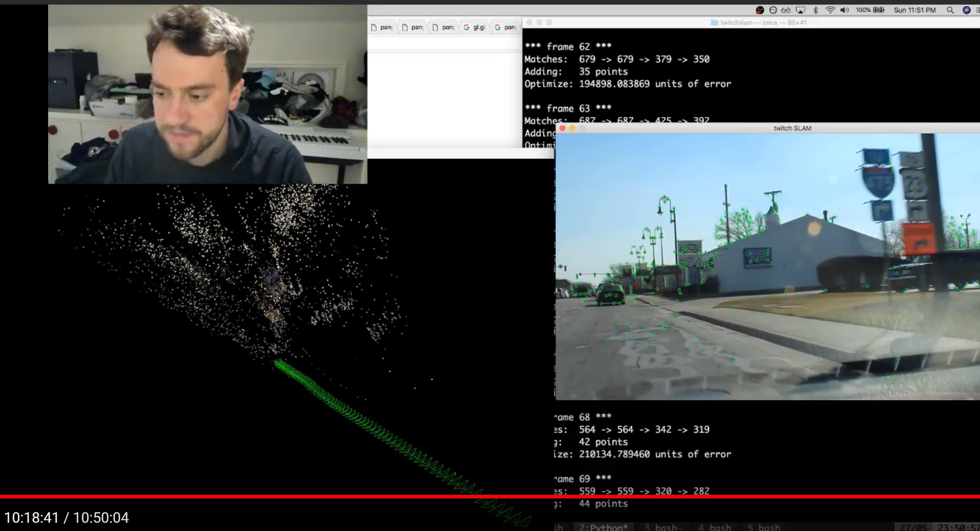Image resolution: width=980 pixels, height=531 pixels.
Task: Click the volume speaker icon
Action: click(x=844, y=10)
